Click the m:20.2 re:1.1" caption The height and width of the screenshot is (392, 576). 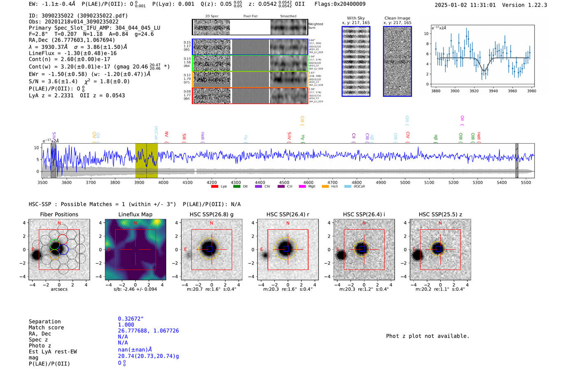(x=440, y=289)
